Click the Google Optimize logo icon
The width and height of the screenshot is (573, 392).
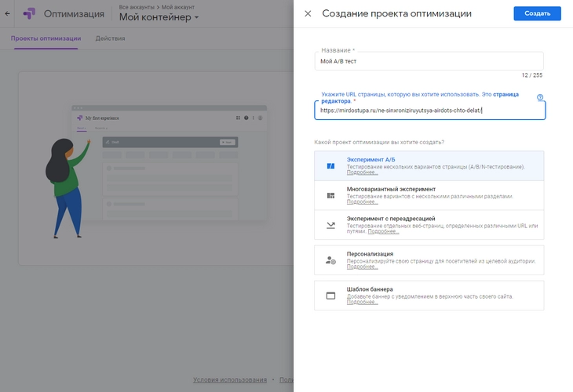[x=29, y=13]
